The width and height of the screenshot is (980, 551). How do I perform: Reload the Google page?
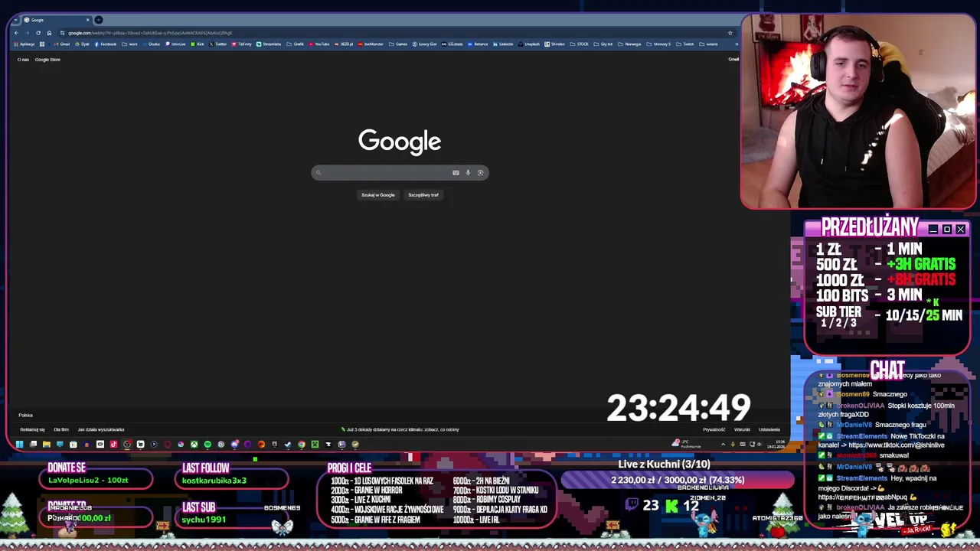[x=38, y=33]
